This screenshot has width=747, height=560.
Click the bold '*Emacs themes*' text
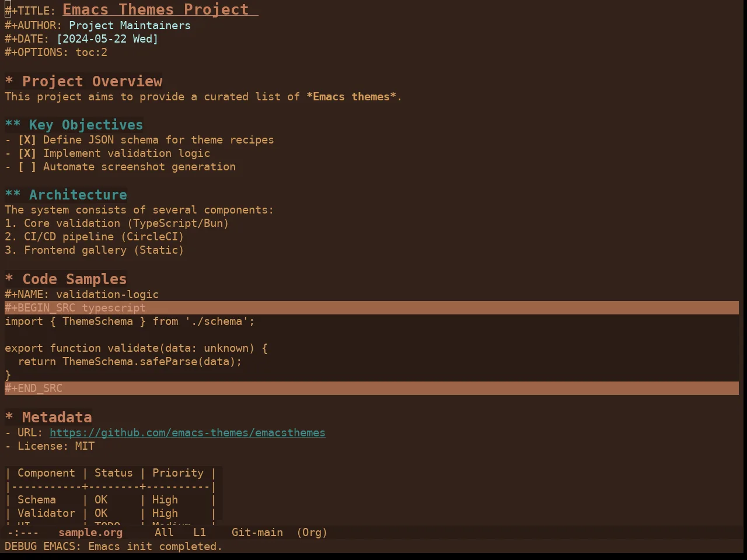point(351,97)
